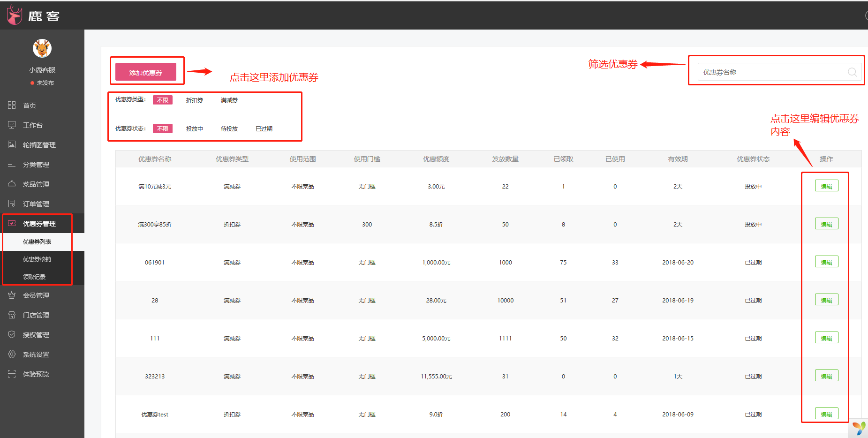Click the 分类管理 list icon
This screenshot has height=438, width=868.
tap(12, 164)
